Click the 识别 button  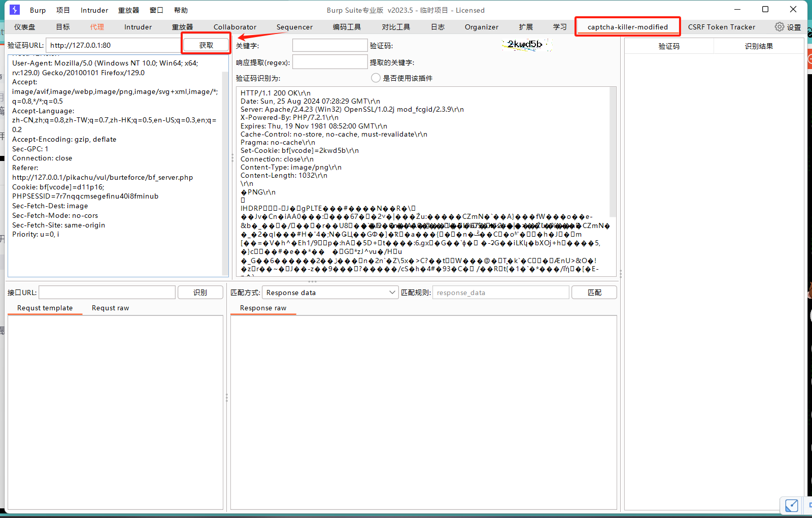click(200, 293)
